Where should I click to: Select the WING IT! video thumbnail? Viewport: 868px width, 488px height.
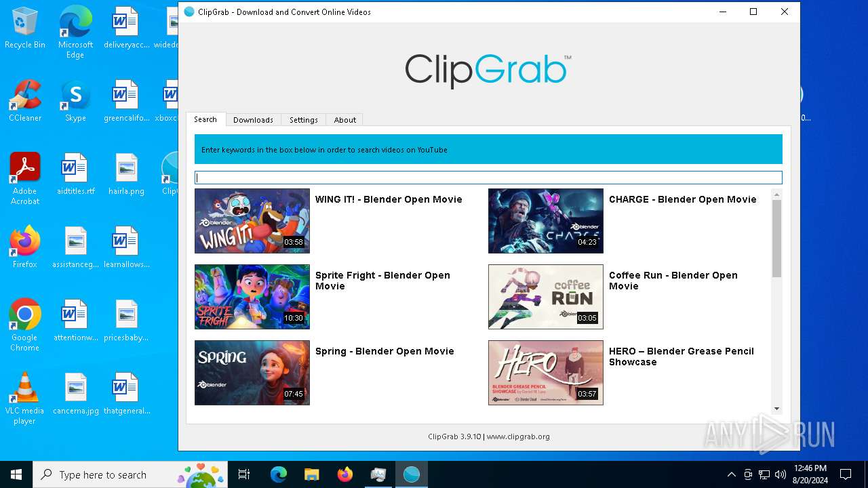(x=252, y=221)
